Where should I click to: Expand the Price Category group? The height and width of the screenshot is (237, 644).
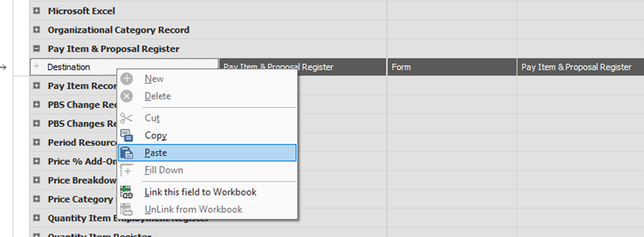point(37,199)
